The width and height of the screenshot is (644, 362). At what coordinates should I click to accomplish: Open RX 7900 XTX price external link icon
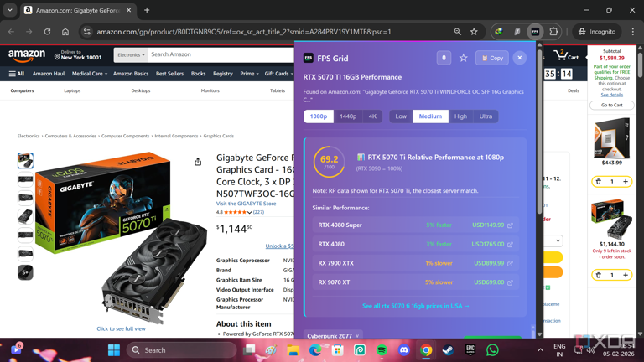click(510, 263)
